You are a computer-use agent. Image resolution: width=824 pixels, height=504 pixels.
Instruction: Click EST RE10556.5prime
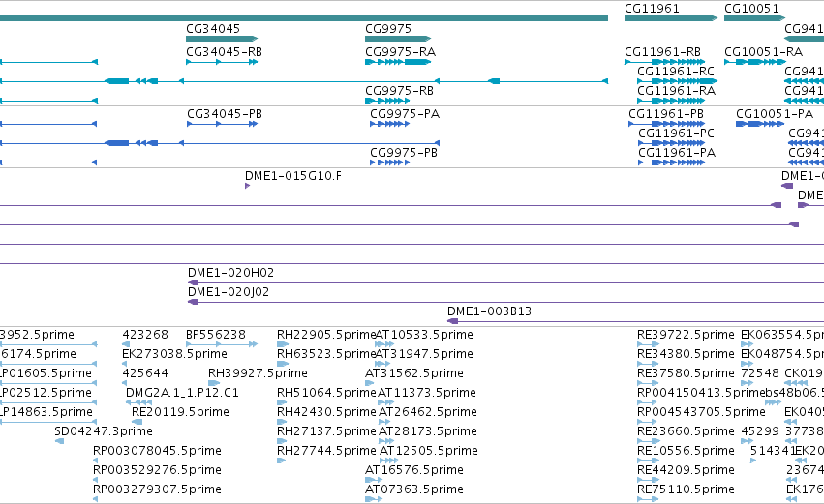point(686,451)
